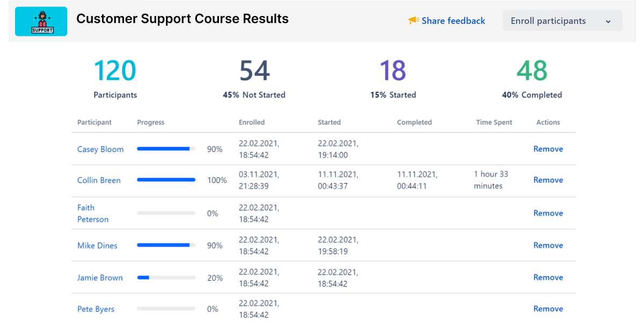
Task: Remove Collin Breen from the course
Action: (x=548, y=180)
